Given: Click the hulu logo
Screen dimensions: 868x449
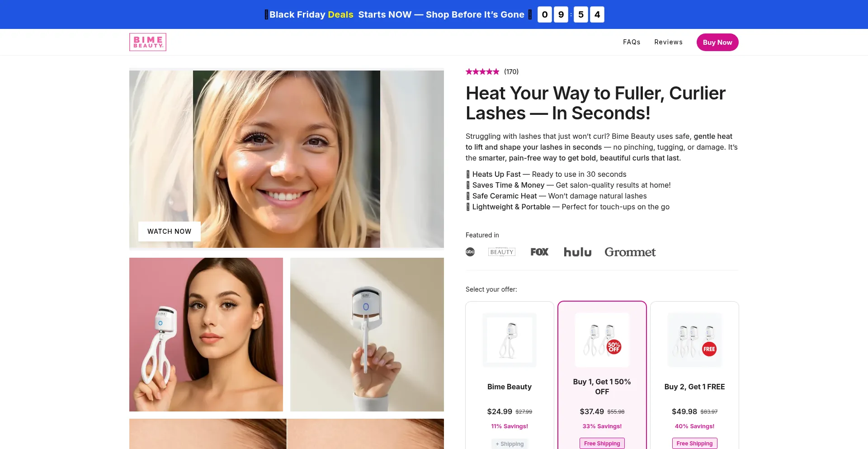Looking at the screenshot, I should coord(577,252).
